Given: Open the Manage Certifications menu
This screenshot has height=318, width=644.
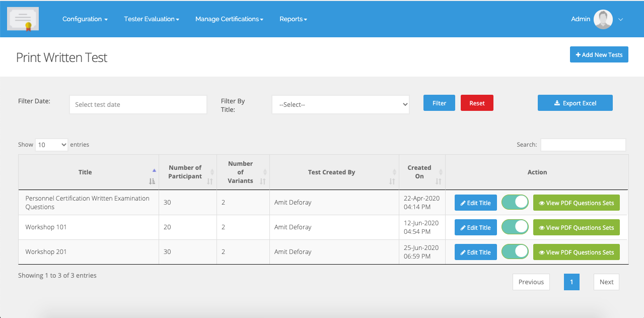Looking at the screenshot, I should 229,19.
